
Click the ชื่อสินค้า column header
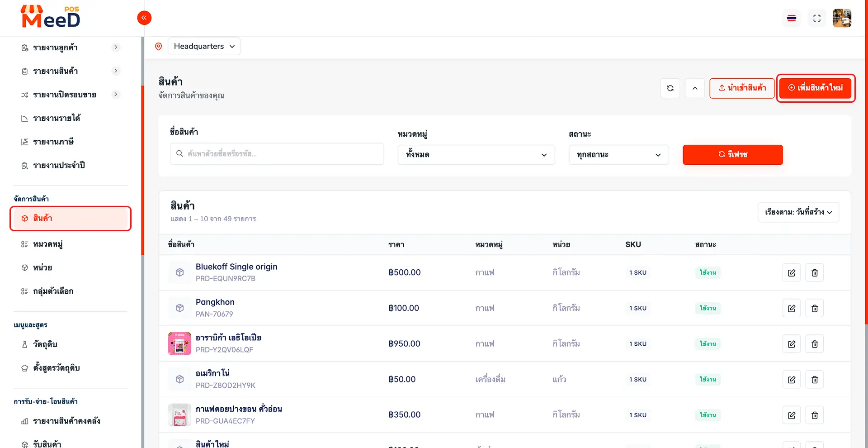tap(181, 244)
